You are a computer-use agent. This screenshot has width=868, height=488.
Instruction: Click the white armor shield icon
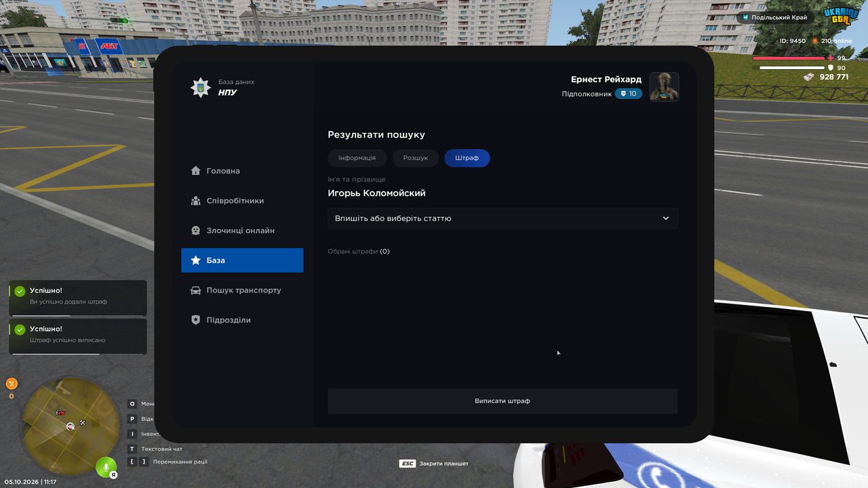[831, 68]
